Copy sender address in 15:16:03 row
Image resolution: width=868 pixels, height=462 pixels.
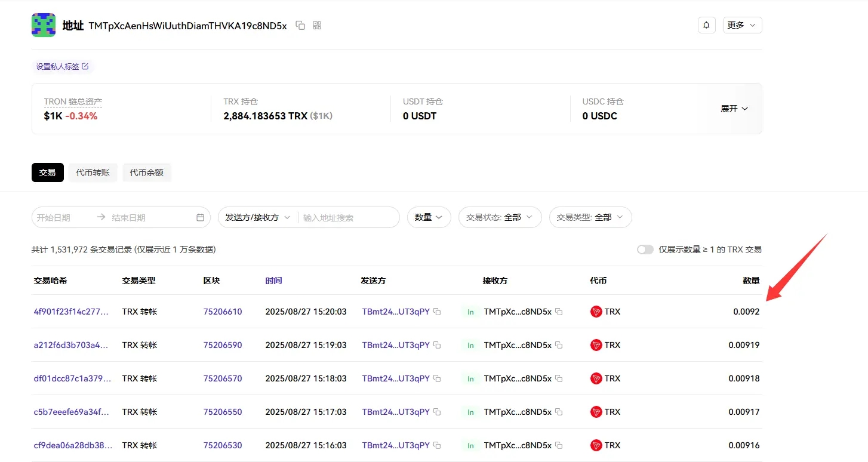(x=437, y=445)
